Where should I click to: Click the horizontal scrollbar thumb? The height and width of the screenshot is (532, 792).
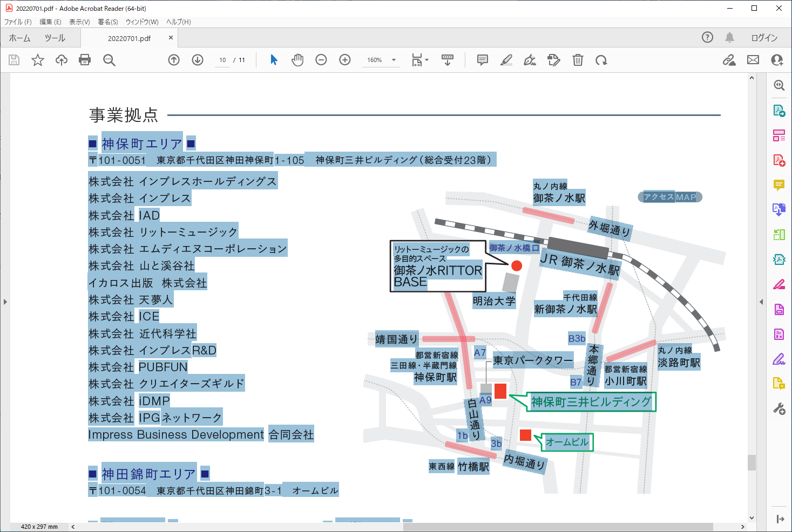[x=558, y=527]
